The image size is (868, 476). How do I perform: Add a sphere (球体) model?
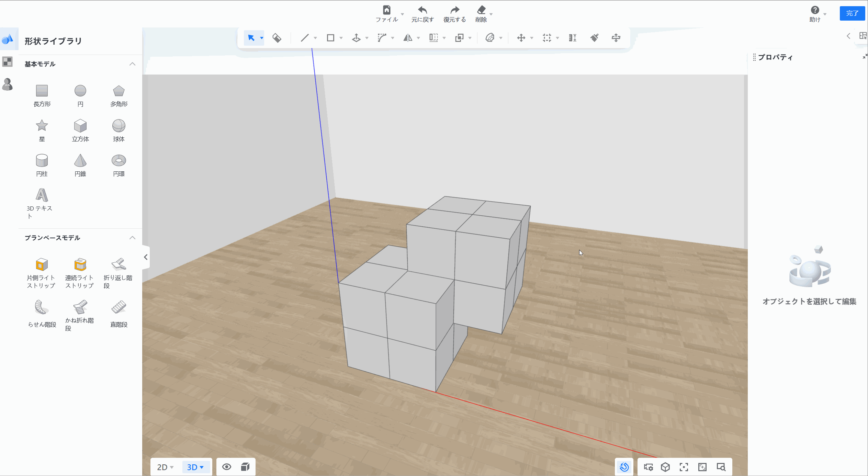(x=119, y=131)
